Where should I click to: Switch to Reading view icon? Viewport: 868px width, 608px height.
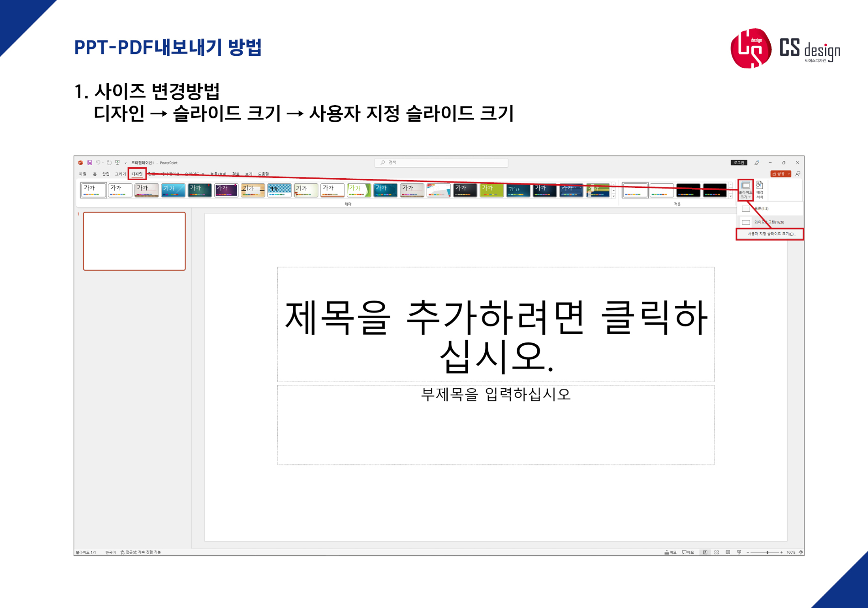tap(728, 552)
